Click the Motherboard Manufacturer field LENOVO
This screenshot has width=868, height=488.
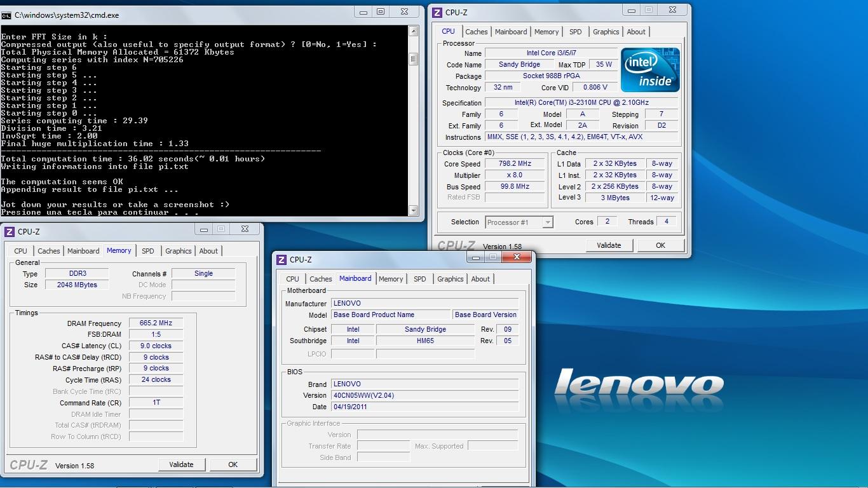click(425, 303)
